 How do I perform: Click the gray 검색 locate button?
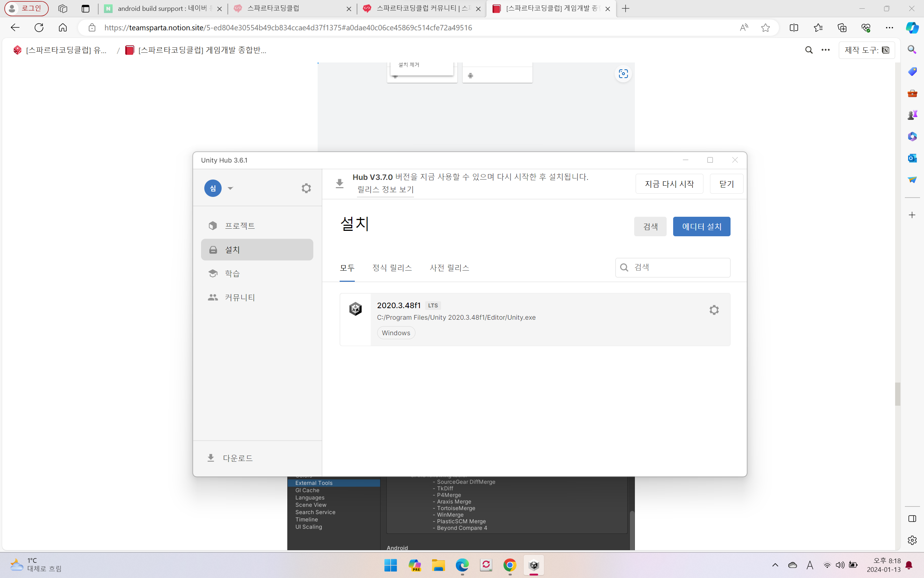point(650,227)
